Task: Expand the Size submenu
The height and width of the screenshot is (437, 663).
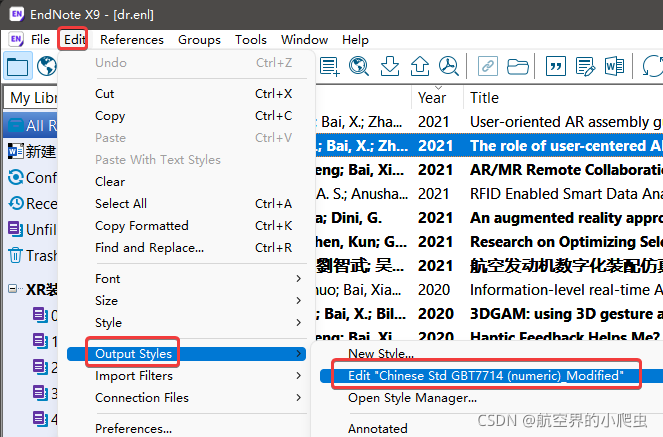Action: tap(186, 300)
